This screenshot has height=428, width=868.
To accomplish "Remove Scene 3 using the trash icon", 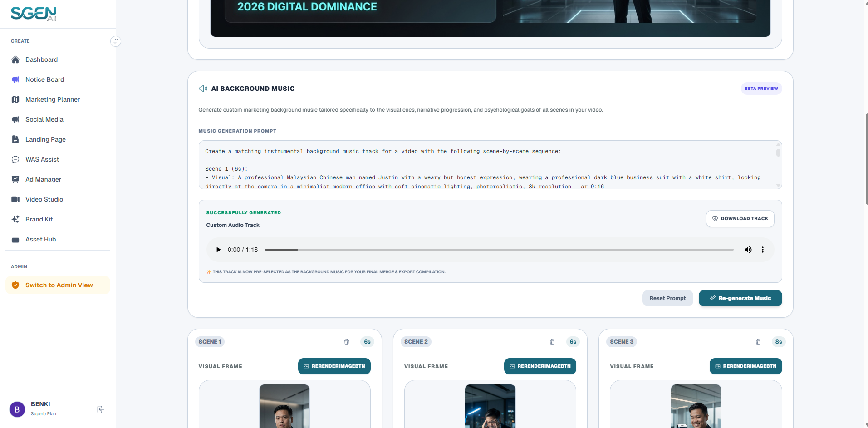I will (x=758, y=342).
